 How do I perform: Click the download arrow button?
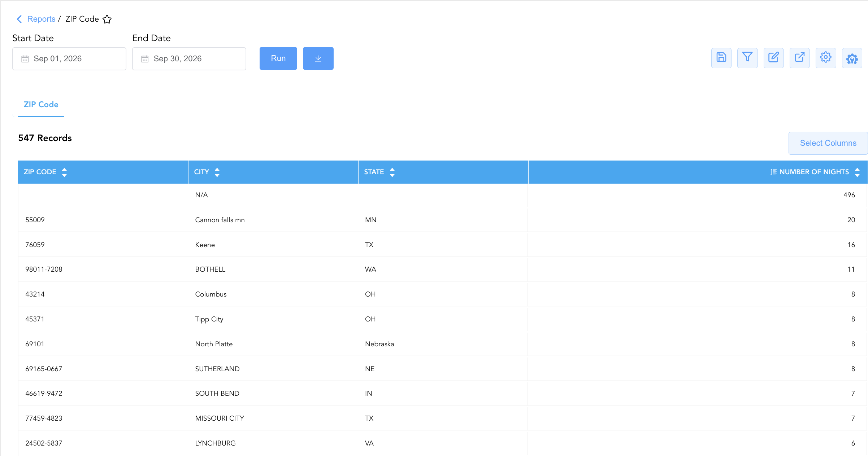coord(318,58)
